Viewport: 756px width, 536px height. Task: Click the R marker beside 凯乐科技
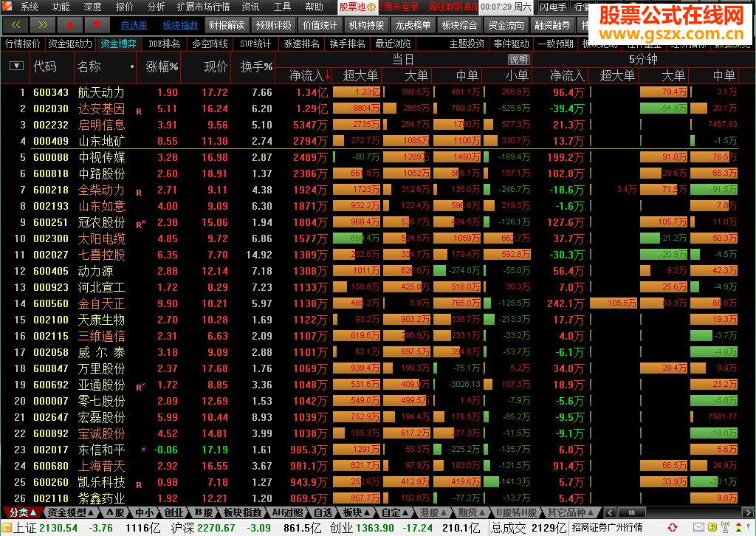[139, 485]
